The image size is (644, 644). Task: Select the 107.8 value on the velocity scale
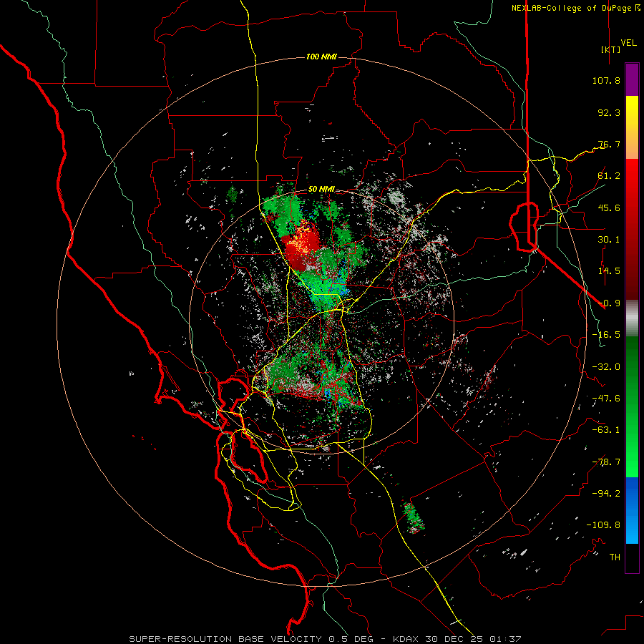click(606, 80)
